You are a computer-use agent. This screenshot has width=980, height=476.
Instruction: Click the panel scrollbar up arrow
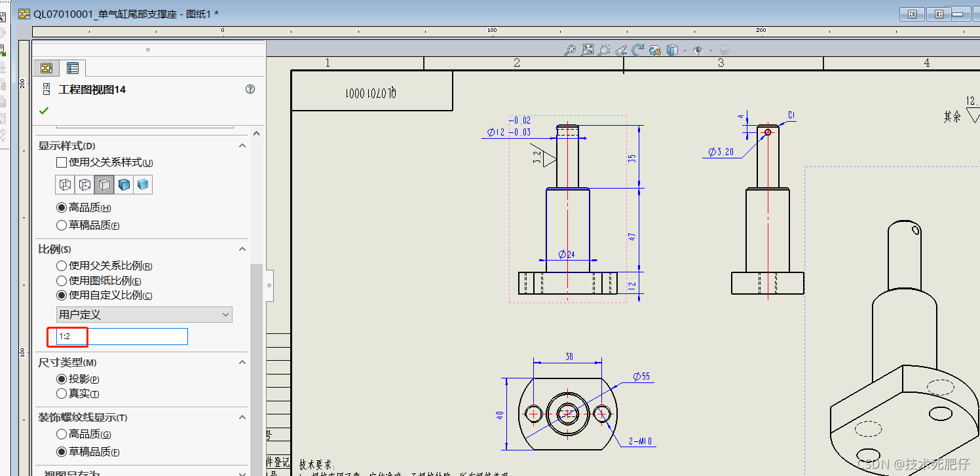[256, 133]
